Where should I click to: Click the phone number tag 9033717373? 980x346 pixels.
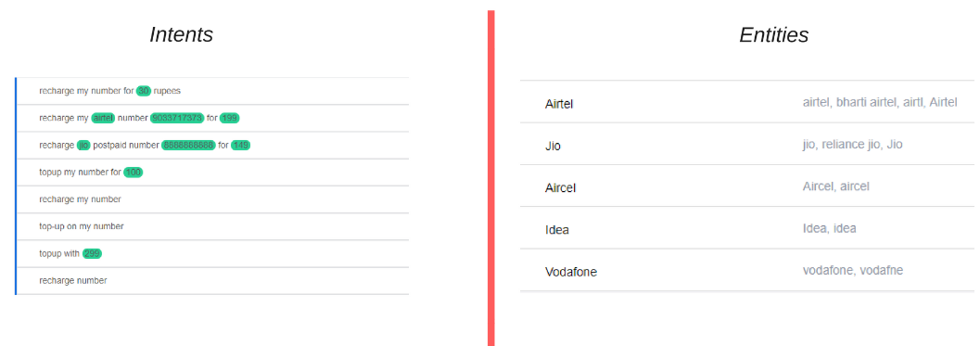(x=177, y=118)
